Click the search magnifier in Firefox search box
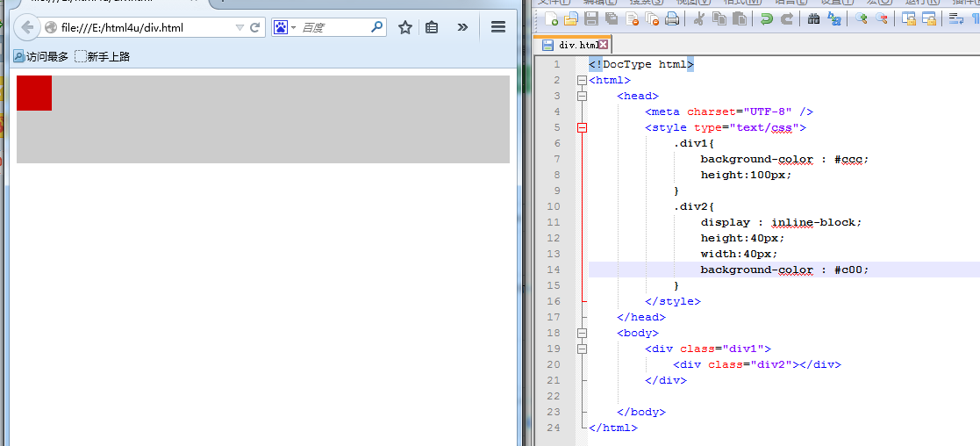The height and width of the screenshot is (446, 980). point(377,27)
